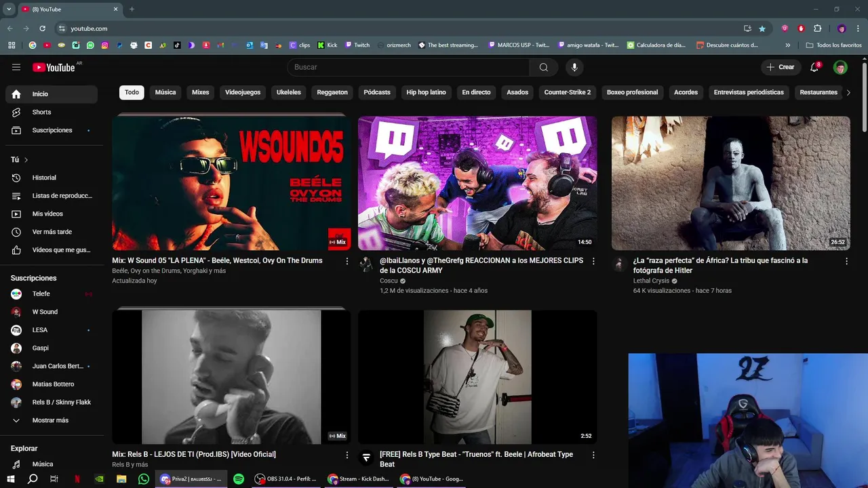Open the Tú section chevron

(x=26, y=160)
